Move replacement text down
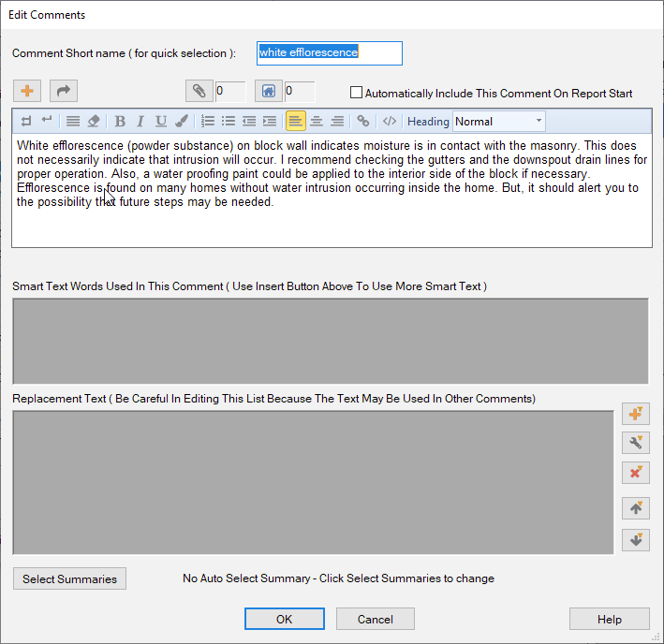Screen dimensions: 664x644 pos(636,540)
